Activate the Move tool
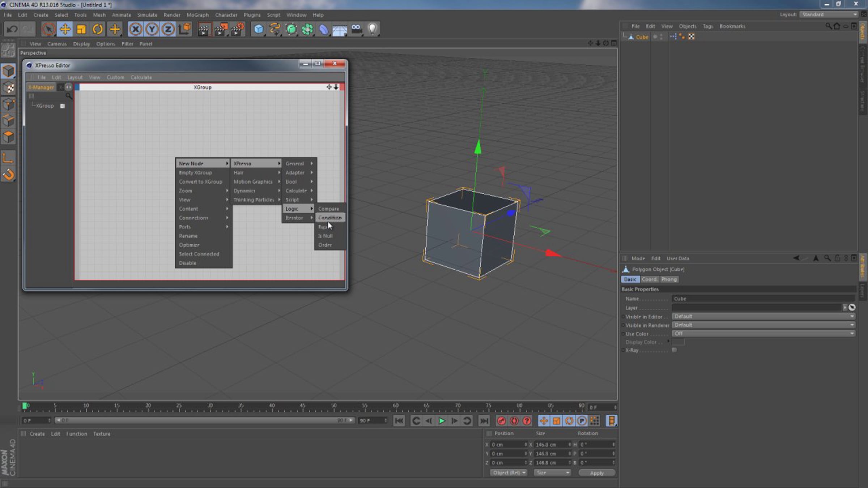Screen dimensions: 868x488 click(x=65, y=29)
